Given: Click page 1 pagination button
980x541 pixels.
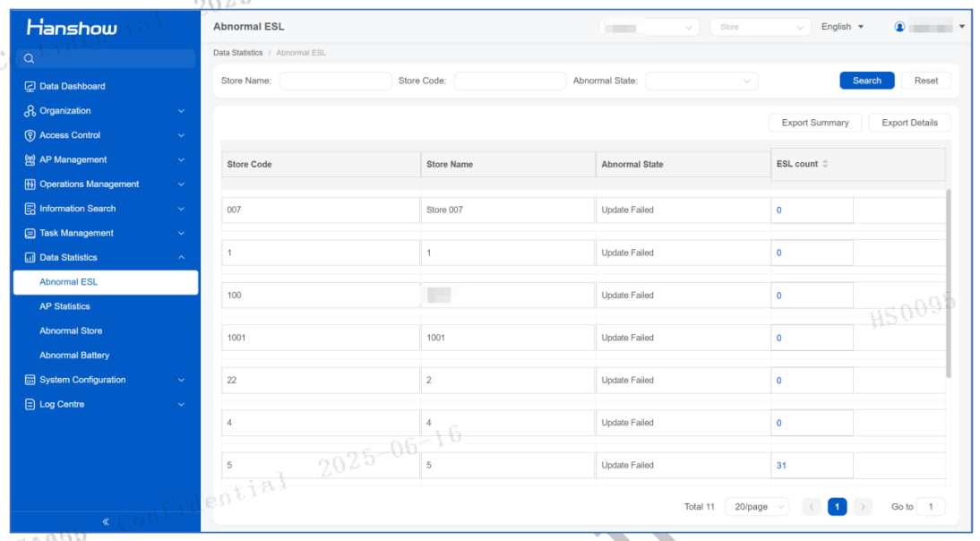Looking at the screenshot, I should pyautogui.click(x=837, y=507).
